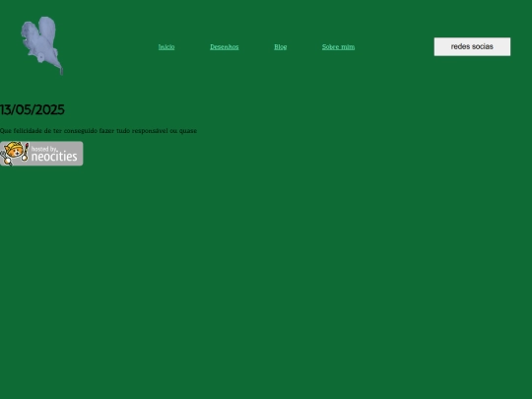Select the 13/05/2025 heading text
The width and height of the screenshot is (532, 399).
(x=33, y=109)
